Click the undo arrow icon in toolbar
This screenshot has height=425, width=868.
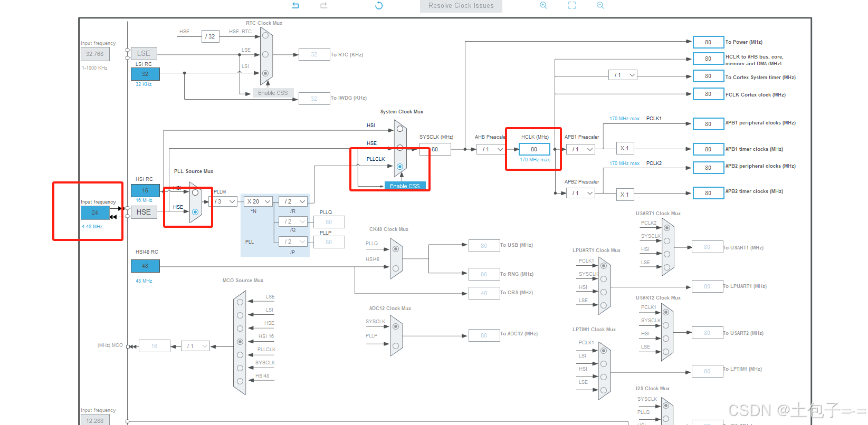click(295, 5)
